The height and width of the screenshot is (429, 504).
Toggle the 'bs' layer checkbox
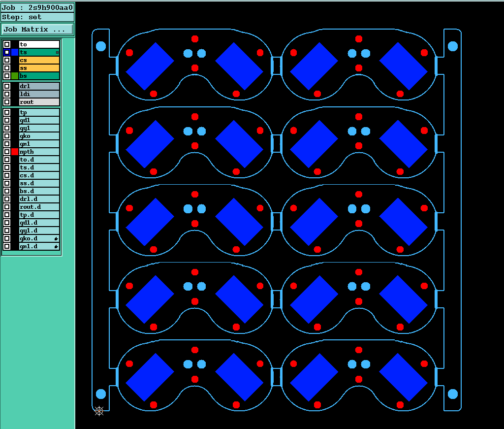click(x=7, y=76)
